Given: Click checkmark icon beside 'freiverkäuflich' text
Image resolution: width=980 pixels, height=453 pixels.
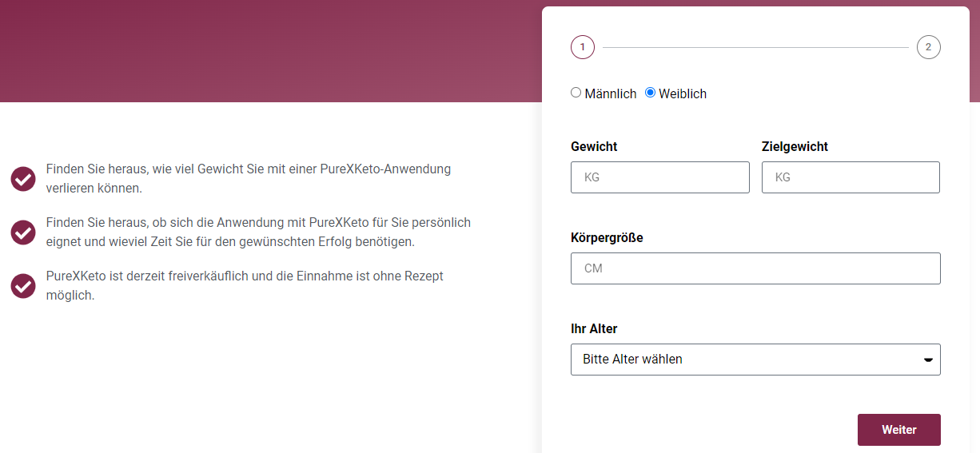Looking at the screenshot, I should point(23,285).
